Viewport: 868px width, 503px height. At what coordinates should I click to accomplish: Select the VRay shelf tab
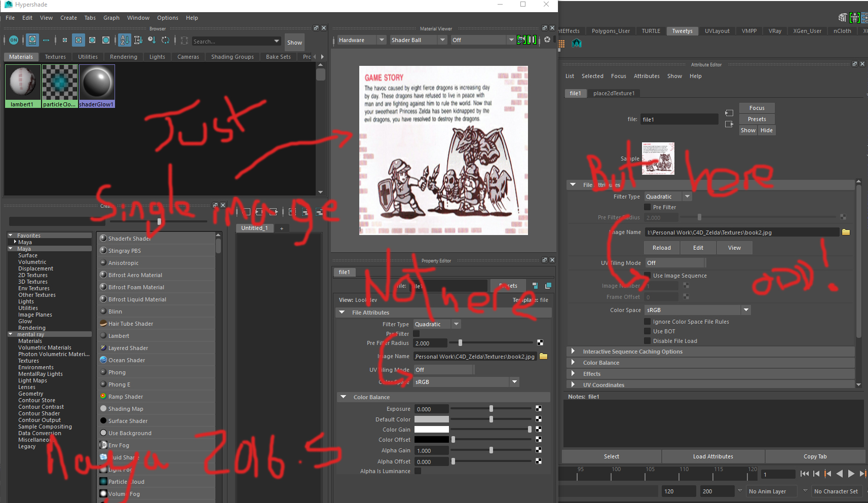(x=775, y=31)
